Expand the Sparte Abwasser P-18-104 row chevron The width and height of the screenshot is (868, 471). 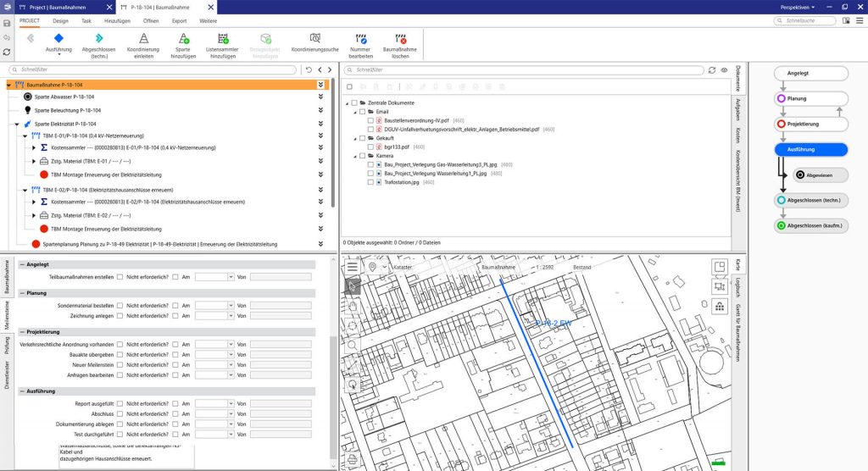point(320,97)
